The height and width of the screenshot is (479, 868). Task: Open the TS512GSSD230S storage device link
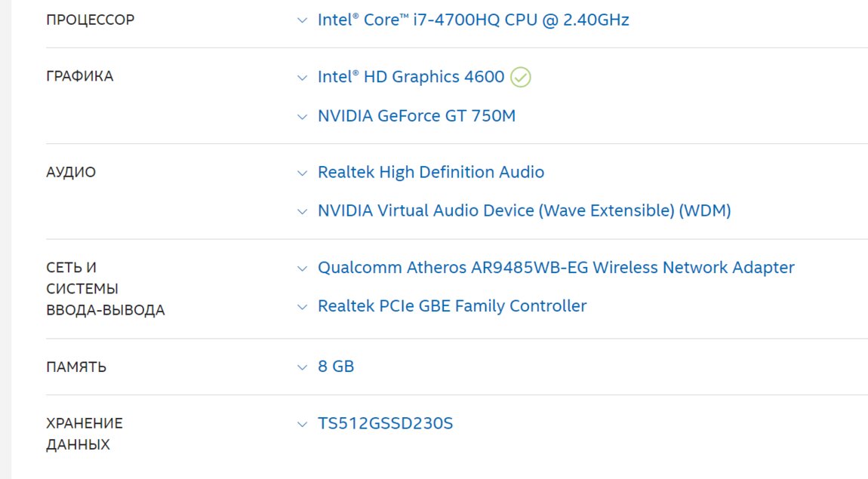[x=385, y=423]
